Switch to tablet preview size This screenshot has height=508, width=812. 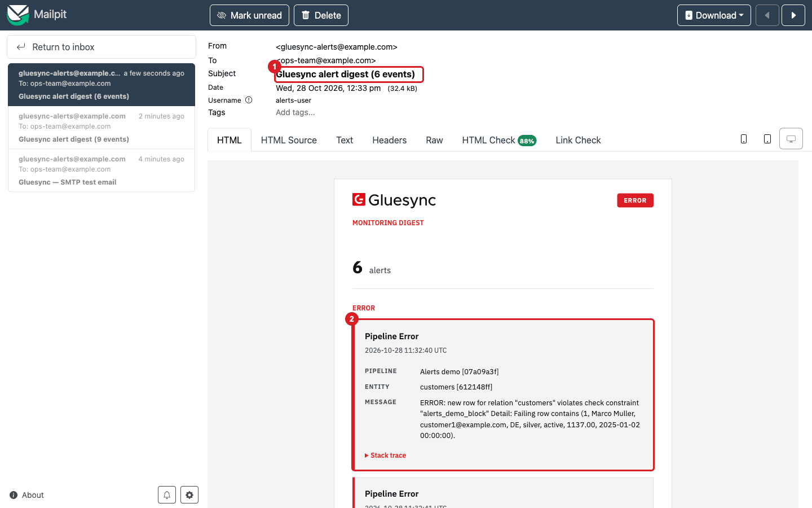[767, 139]
